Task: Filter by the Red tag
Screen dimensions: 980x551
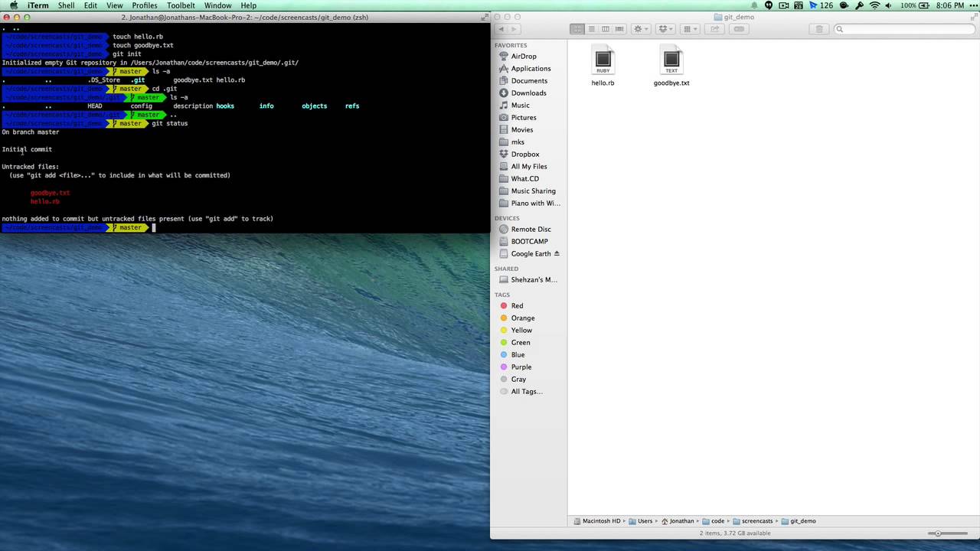Action: coord(517,305)
